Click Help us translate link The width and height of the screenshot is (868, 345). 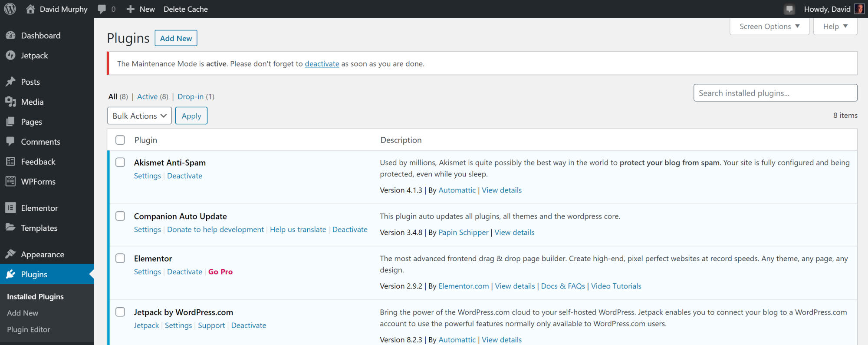pyautogui.click(x=298, y=229)
